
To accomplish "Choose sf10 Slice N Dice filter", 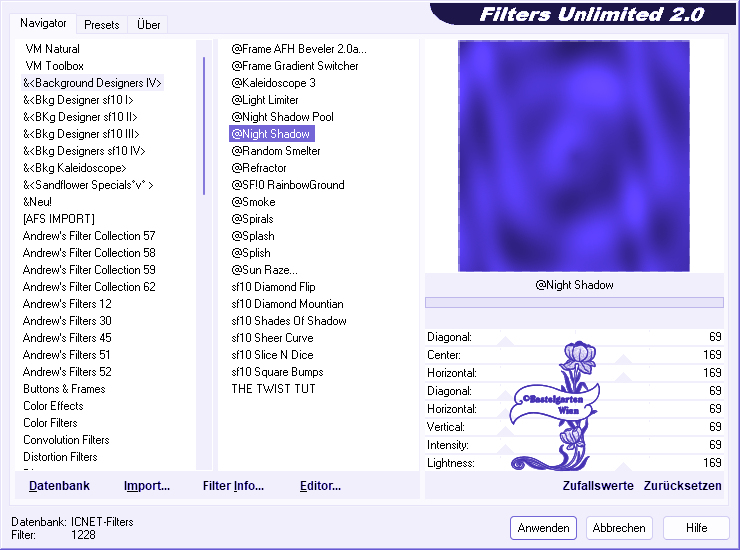I will (272, 355).
